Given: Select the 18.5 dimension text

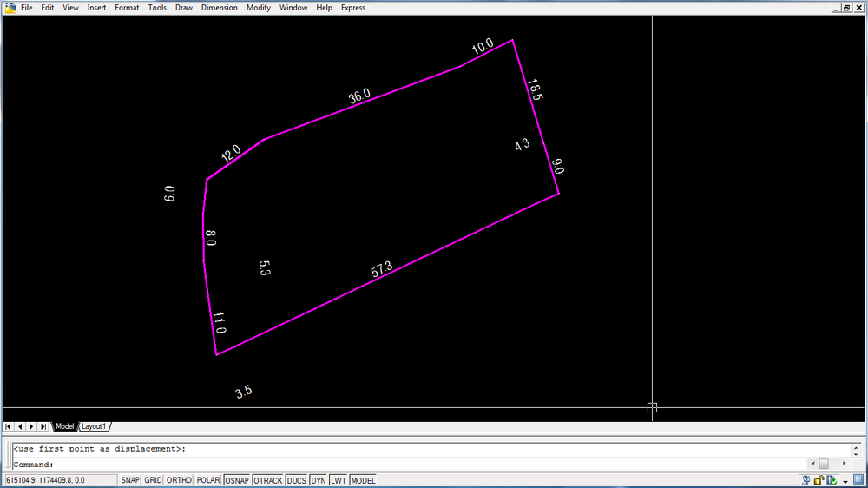Looking at the screenshot, I should click(534, 89).
